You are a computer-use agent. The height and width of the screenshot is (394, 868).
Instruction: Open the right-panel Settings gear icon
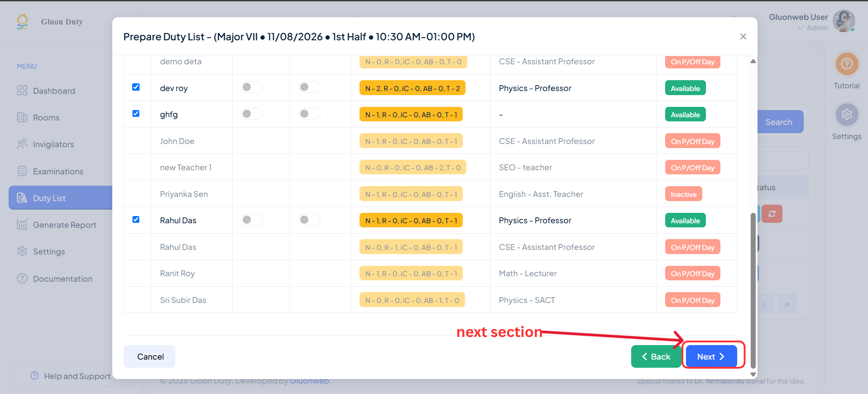pos(847,115)
